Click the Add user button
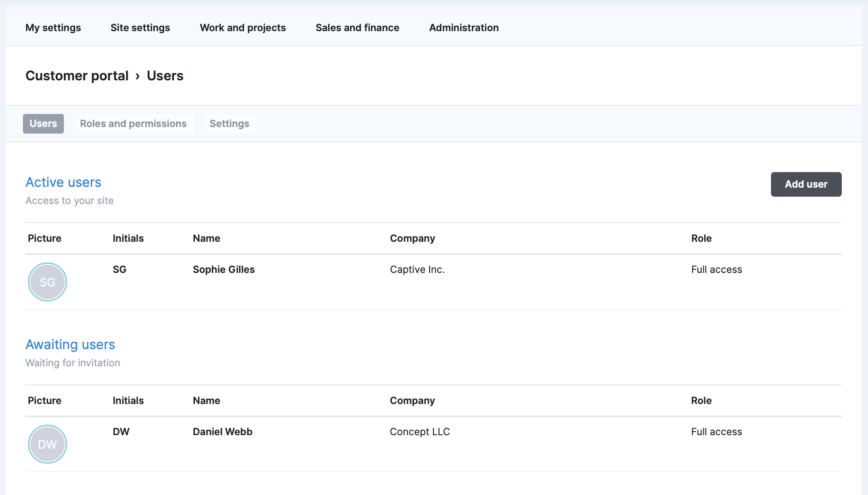Viewport: 868px width, 495px height. [x=806, y=184]
